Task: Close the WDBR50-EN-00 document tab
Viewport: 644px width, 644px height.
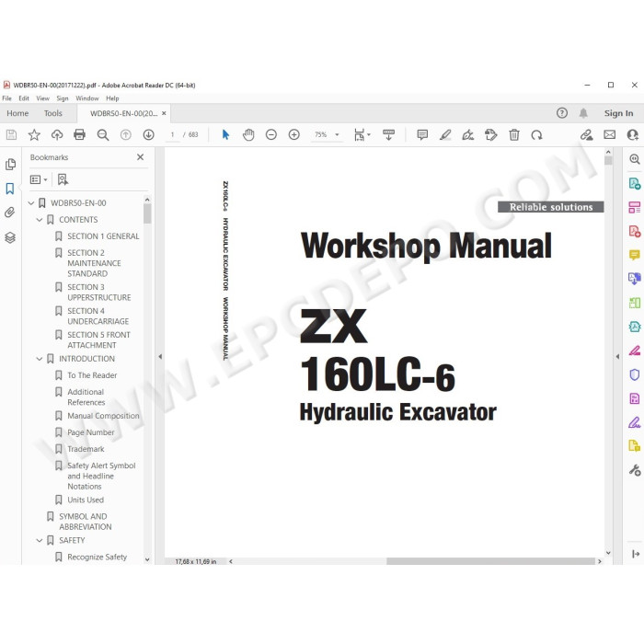Action: 164,113
